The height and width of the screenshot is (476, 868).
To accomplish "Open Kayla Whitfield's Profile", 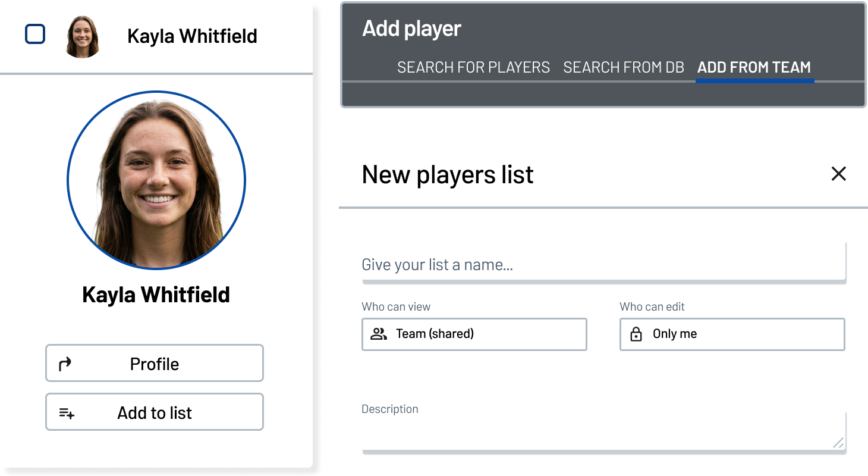I will pos(155,363).
